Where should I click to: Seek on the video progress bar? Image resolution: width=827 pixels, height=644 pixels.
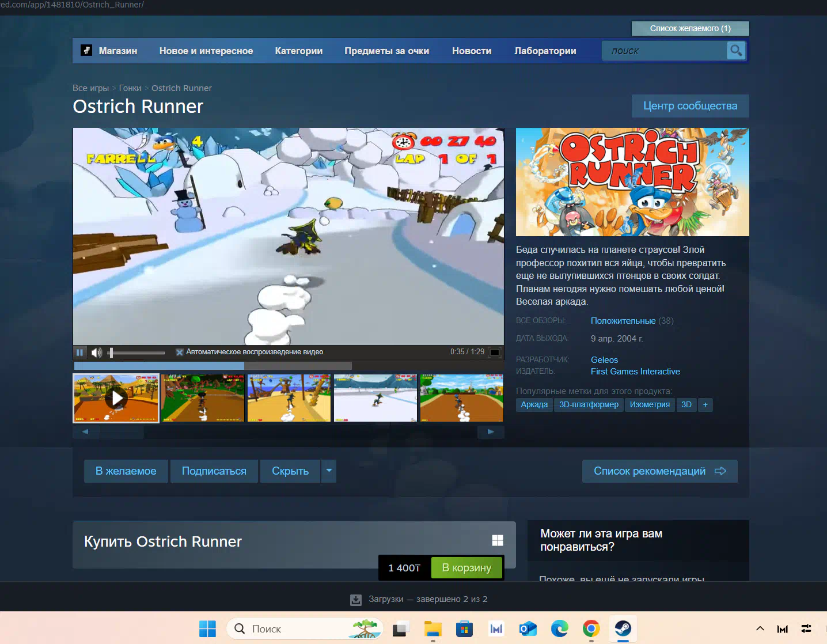213,366
